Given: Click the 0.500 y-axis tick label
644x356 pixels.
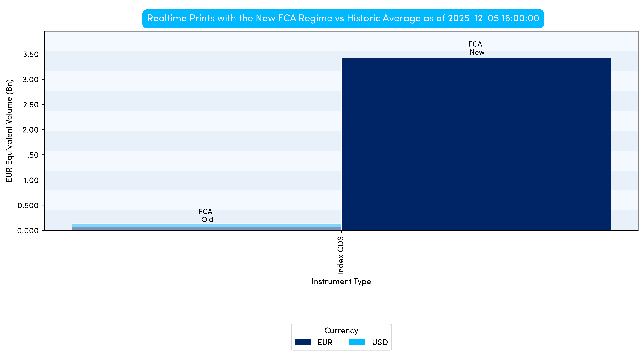Looking at the screenshot, I should tap(28, 205).
